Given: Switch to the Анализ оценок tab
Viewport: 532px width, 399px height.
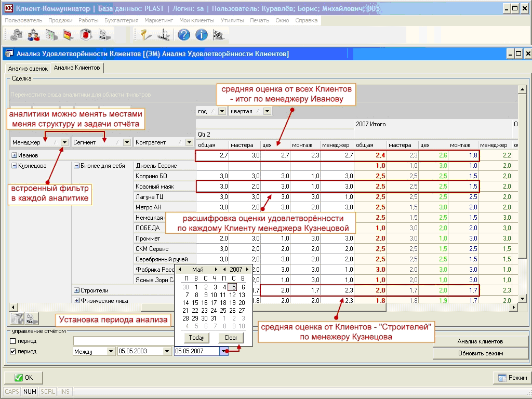Looking at the screenshot, I should (28, 68).
